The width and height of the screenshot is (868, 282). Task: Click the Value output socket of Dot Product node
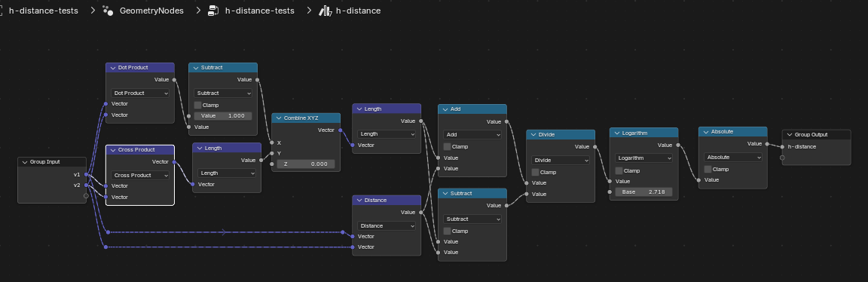point(174,80)
